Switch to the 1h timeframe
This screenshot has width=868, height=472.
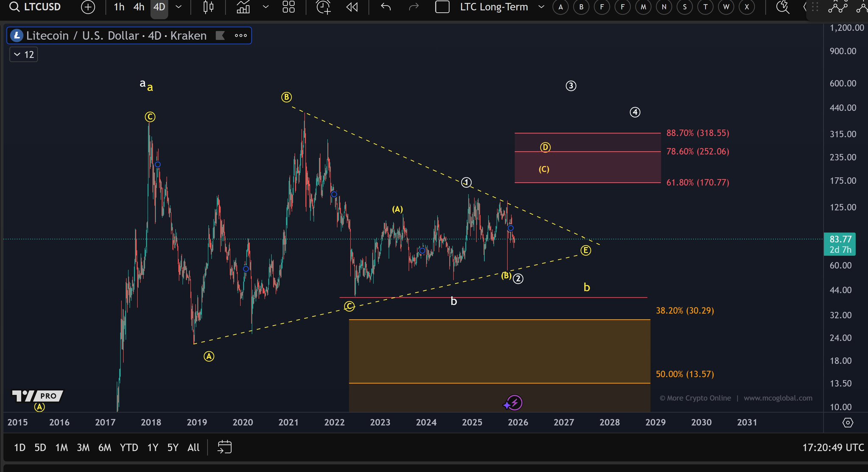tap(119, 7)
